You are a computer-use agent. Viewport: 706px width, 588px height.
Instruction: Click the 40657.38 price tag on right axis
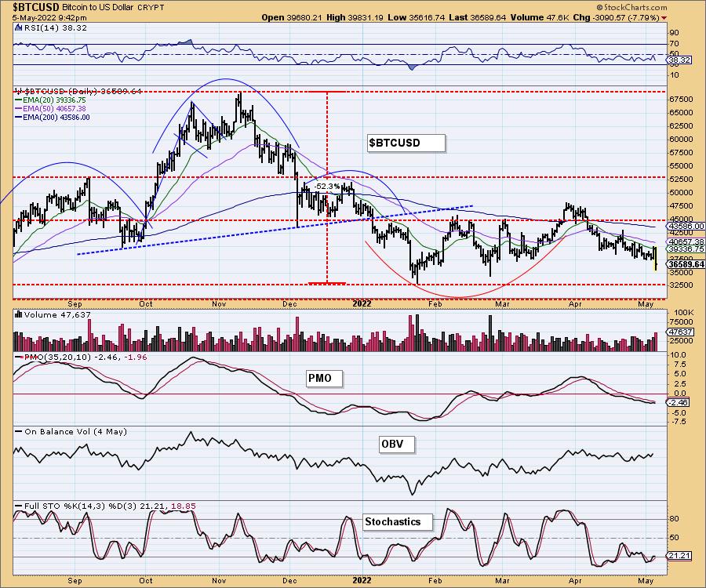[686, 241]
